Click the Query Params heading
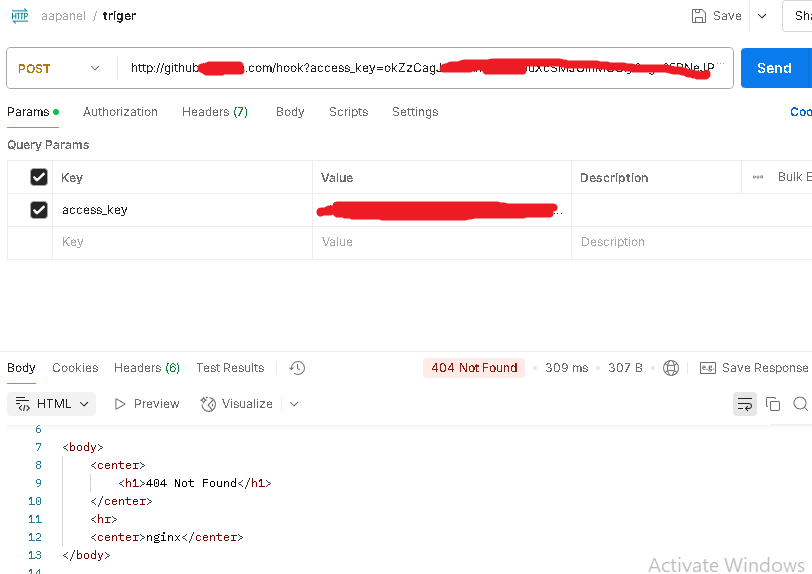Image resolution: width=812 pixels, height=574 pixels. click(48, 145)
